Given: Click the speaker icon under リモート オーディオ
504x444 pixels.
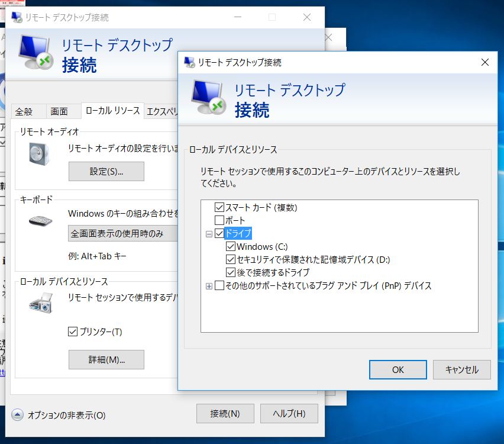Looking at the screenshot, I should point(39,154).
